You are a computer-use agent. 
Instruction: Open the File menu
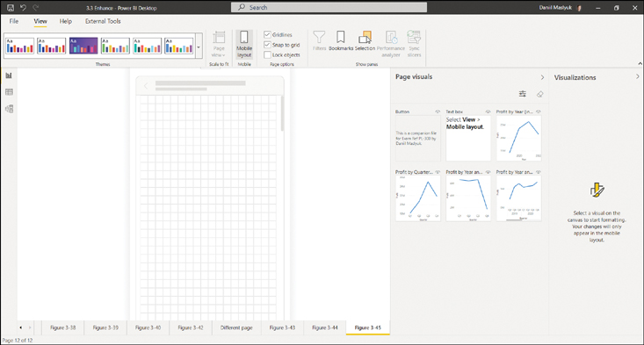point(14,21)
